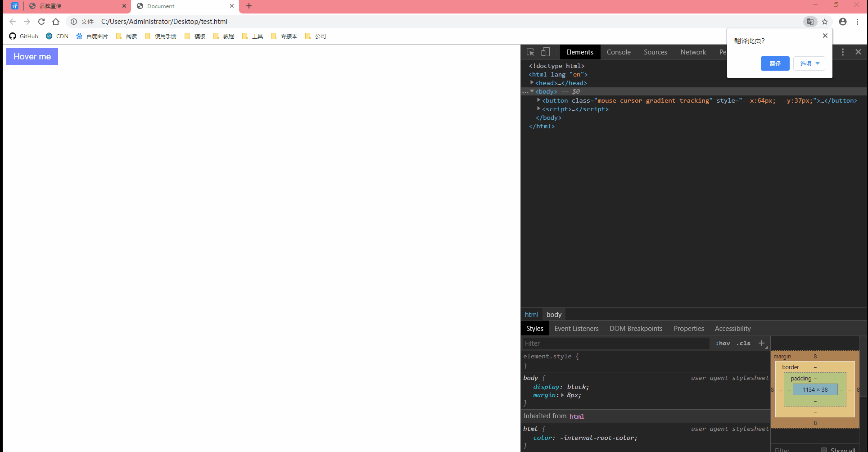Click the translate icon in address bar
Viewport: 868px width, 452px height.
(810, 22)
